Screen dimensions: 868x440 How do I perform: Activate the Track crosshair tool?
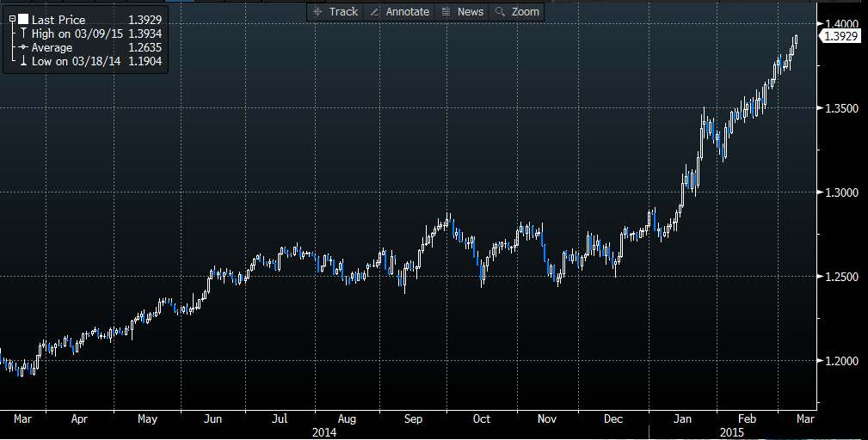pos(336,12)
